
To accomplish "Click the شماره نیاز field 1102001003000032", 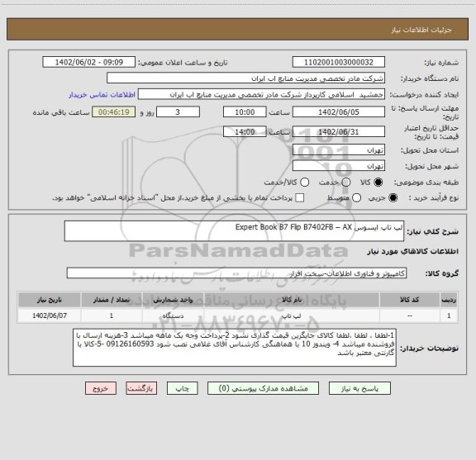I will coord(339,62).
